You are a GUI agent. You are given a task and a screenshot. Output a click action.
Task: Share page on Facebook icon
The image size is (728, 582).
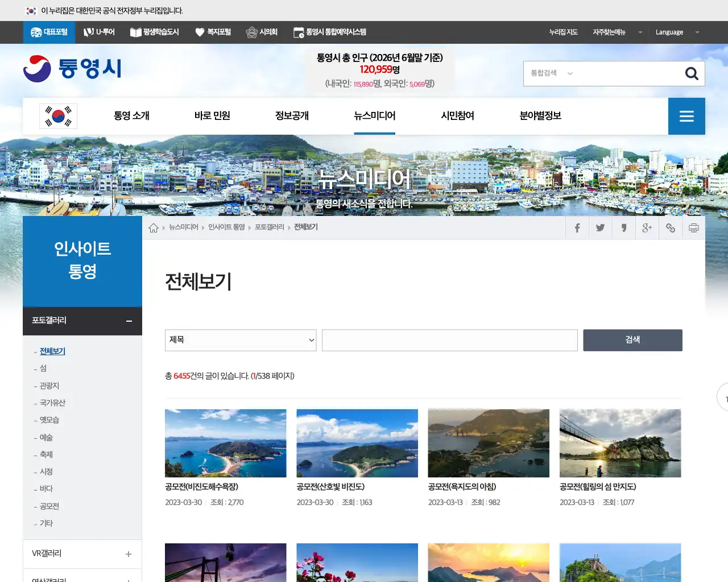coord(577,228)
